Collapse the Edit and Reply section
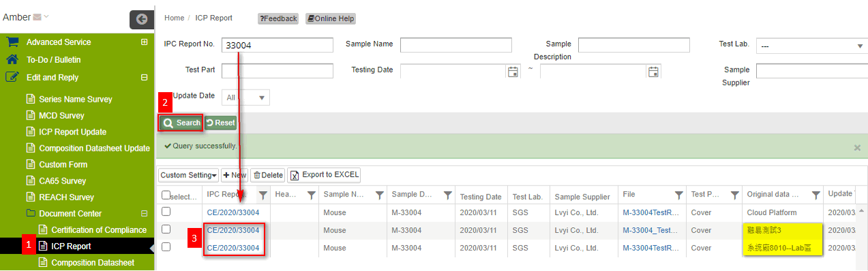Viewport: 868px width, 271px height. 144,78
